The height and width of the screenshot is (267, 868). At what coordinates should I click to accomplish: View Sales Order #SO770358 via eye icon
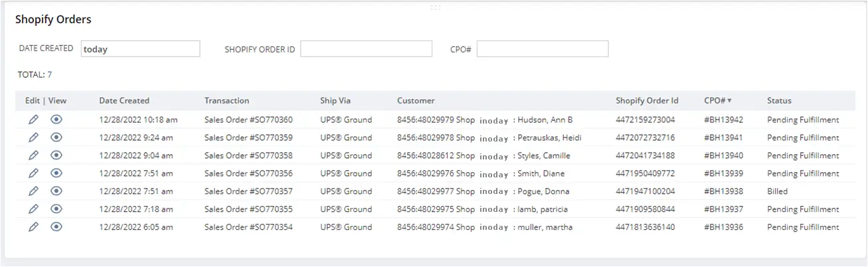click(56, 155)
